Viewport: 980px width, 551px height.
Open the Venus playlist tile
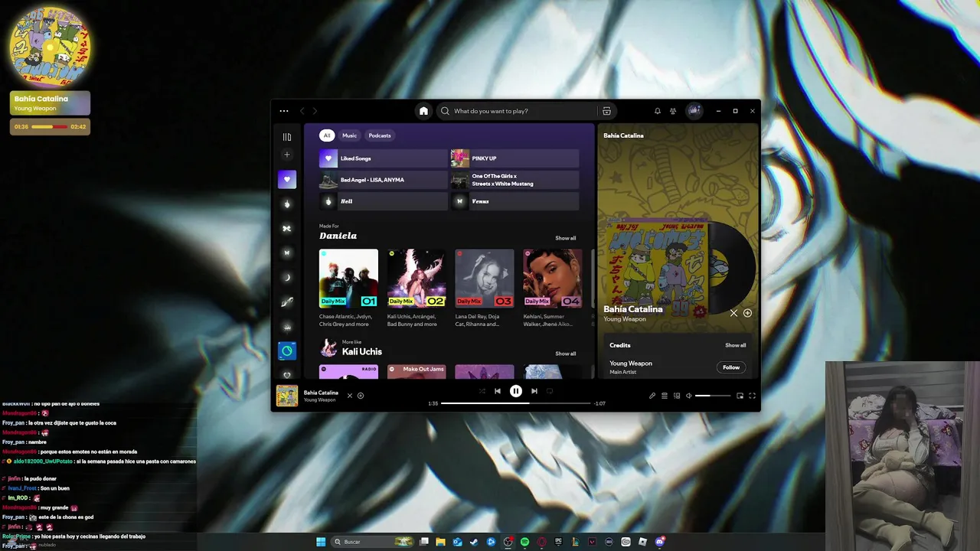514,201
